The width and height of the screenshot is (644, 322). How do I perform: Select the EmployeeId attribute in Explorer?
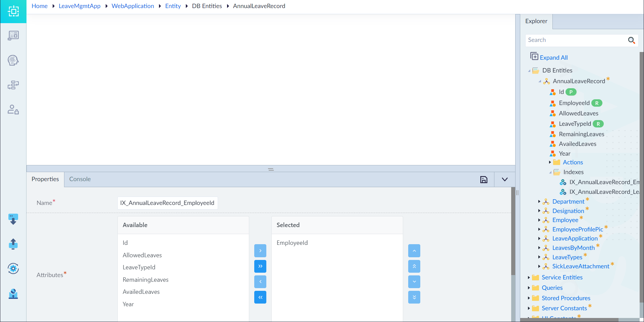point(574,103)
